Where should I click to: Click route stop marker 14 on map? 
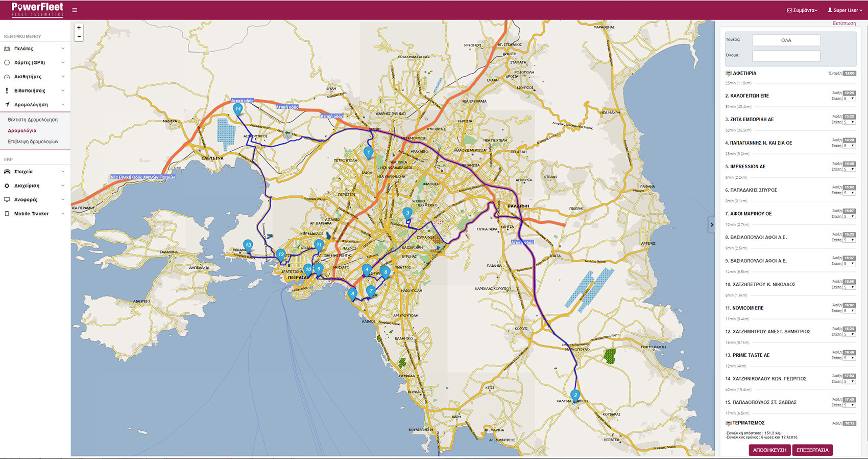237,108
